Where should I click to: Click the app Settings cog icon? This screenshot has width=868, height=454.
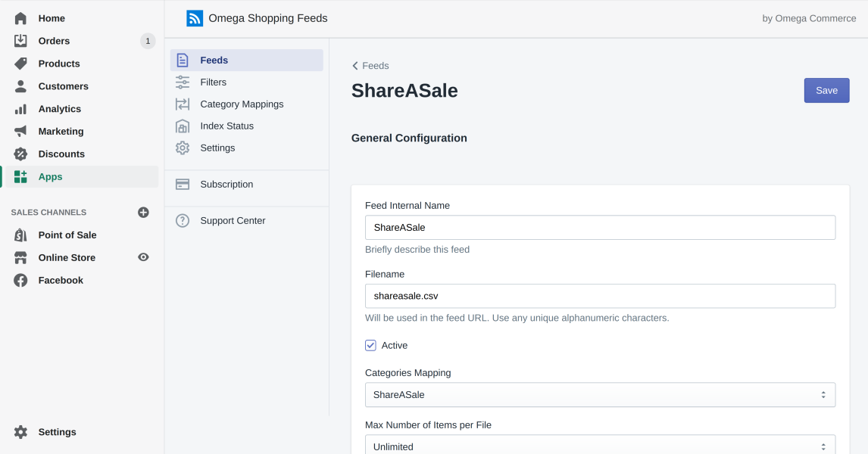pos(182,148)
